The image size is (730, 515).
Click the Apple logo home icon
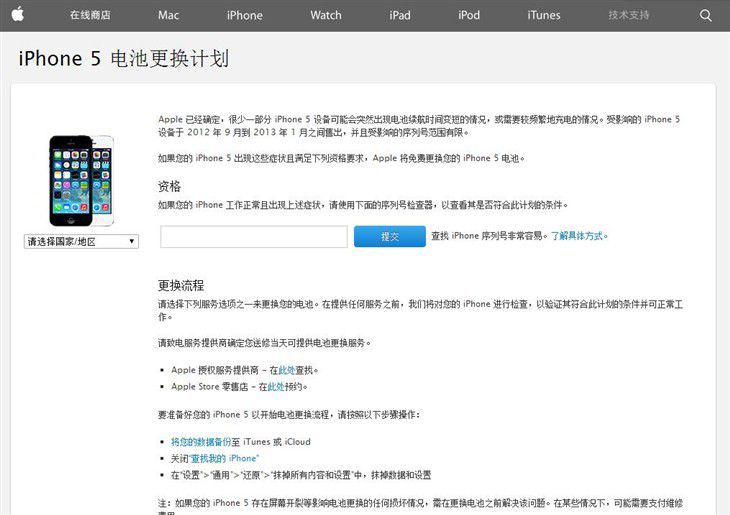[x=18, y=14]
